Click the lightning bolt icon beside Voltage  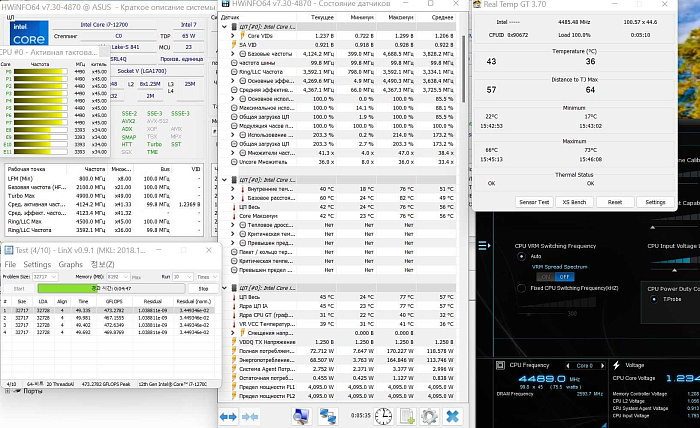click(x=617, y=365)
